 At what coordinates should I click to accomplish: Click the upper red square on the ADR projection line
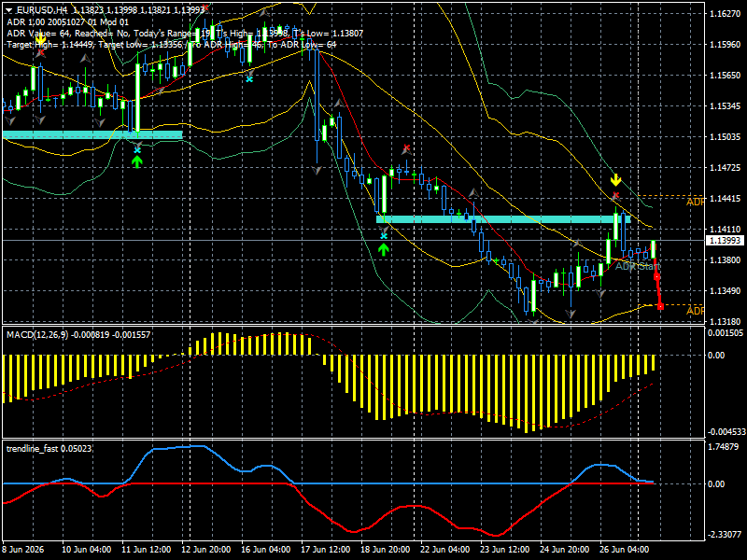(x=657, y=276)
